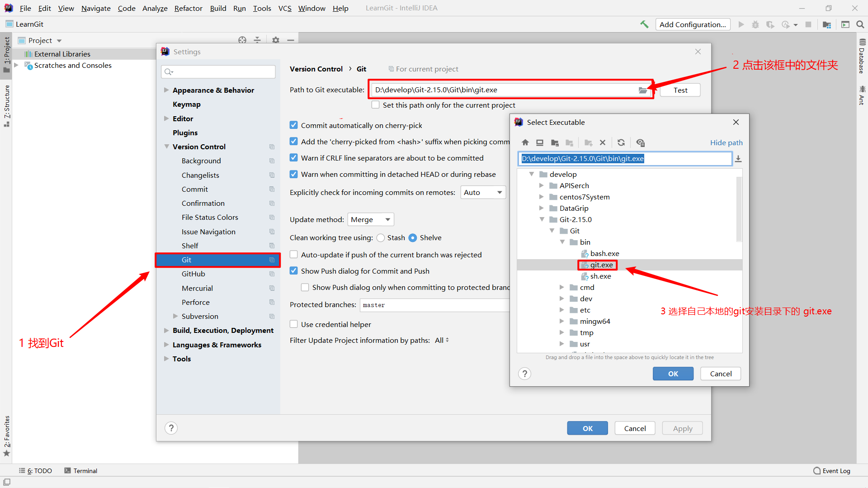Click OK in Settings dialog
The width and height of the screenshot is (868, 488).
click(x=587, y=428)
